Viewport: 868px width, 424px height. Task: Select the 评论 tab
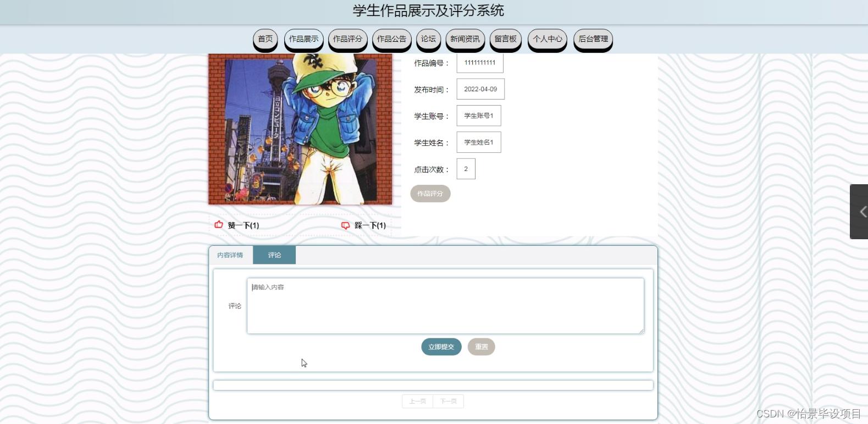tap(274, 255)
